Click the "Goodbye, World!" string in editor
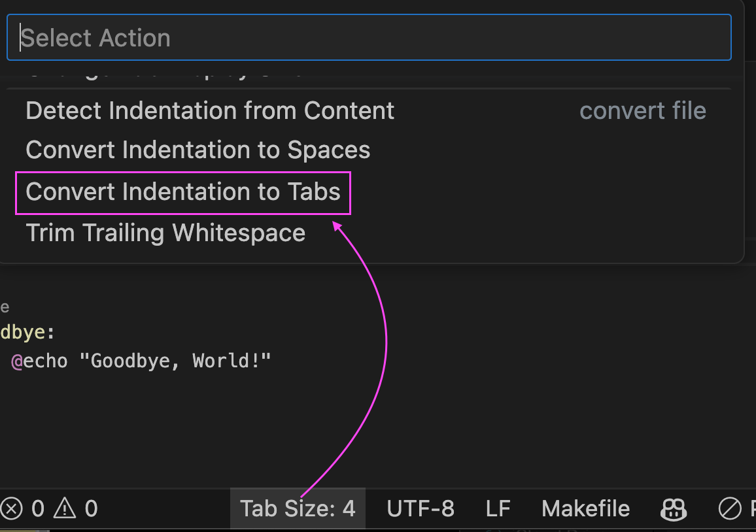Screen dimensions: 756x532 coord(175,361)
